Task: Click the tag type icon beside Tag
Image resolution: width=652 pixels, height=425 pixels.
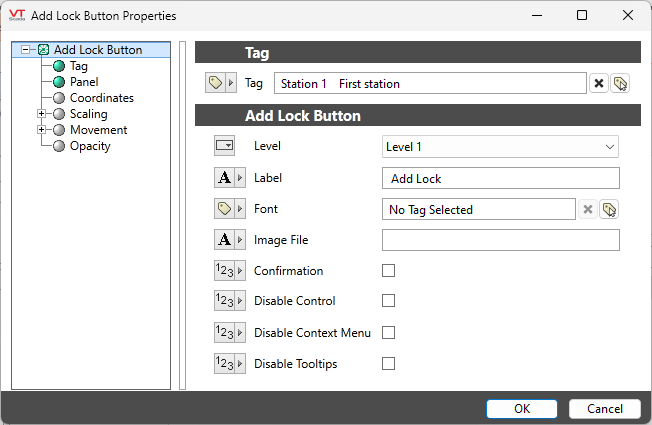Action: (x=221, y=83)
